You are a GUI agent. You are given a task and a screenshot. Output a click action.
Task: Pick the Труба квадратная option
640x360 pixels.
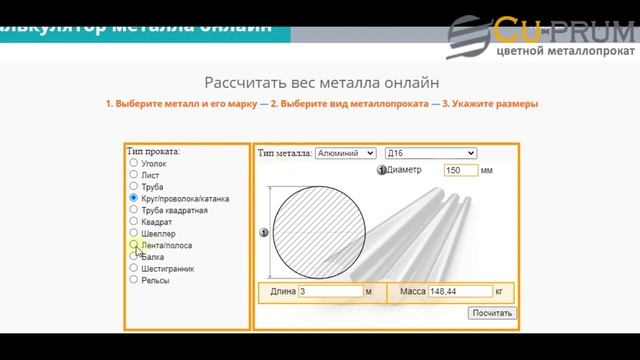(x=133, y=209)
